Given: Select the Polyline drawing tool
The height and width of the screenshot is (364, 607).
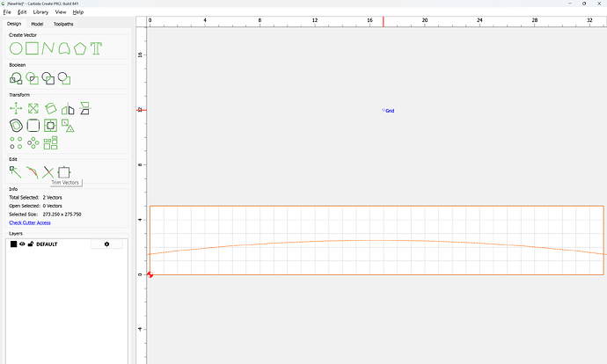Looking at the screenshot, I should [48, 48].
